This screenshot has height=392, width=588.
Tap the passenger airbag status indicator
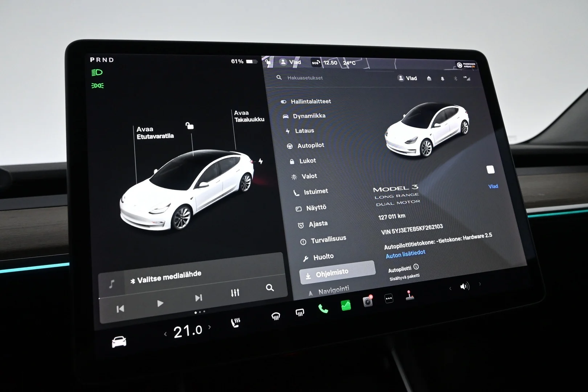coord(466,65)
